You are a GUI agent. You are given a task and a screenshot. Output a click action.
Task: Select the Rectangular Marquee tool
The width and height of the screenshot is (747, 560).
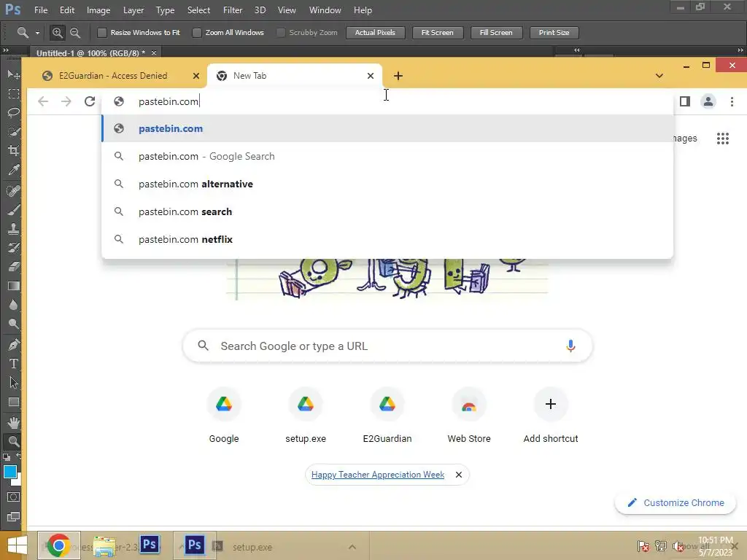click(x=13, y=94)
